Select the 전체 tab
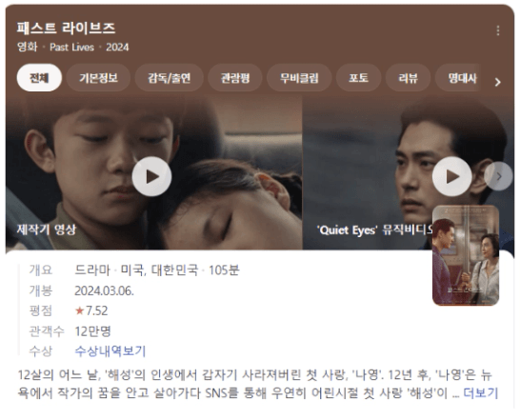 tap(39, 78)
